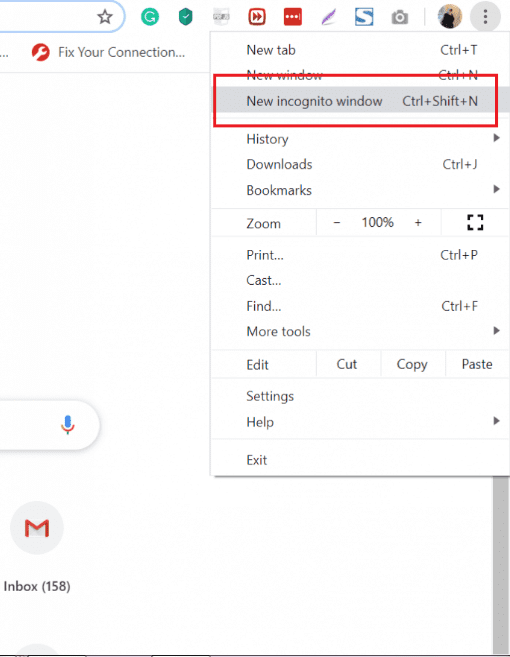Click the Cut button in Edit row
This screenshot has height=657, width=510.
(348, 364)
